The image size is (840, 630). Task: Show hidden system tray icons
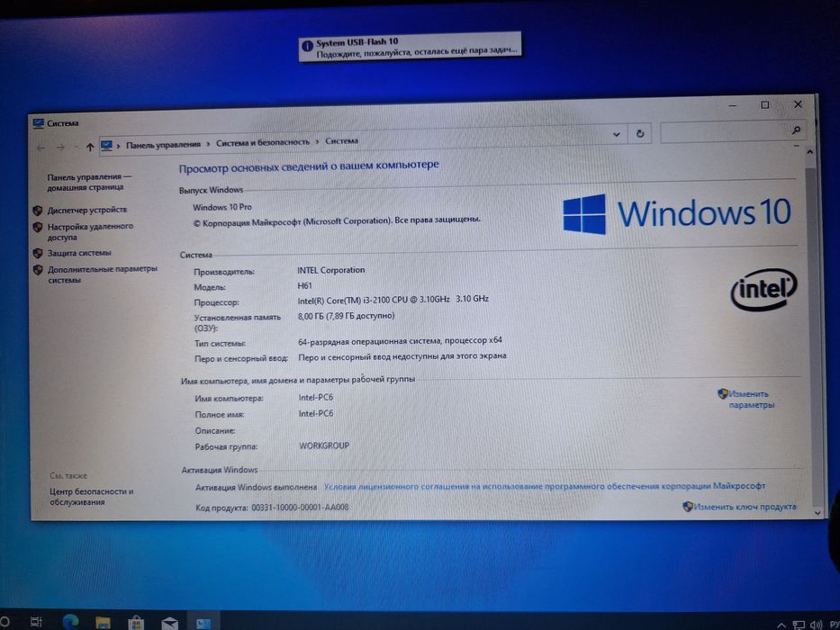tap(781, 625)
